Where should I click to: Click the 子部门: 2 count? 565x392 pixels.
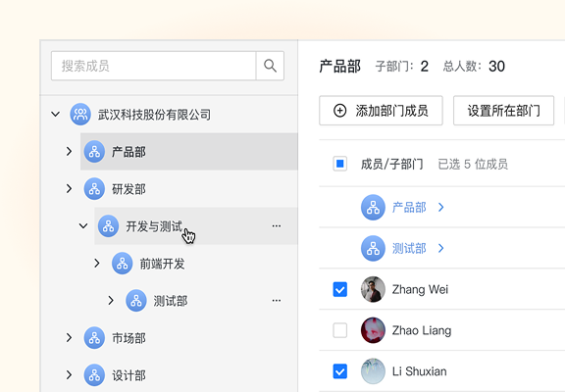pyautogui.click(x=402, y=67)
